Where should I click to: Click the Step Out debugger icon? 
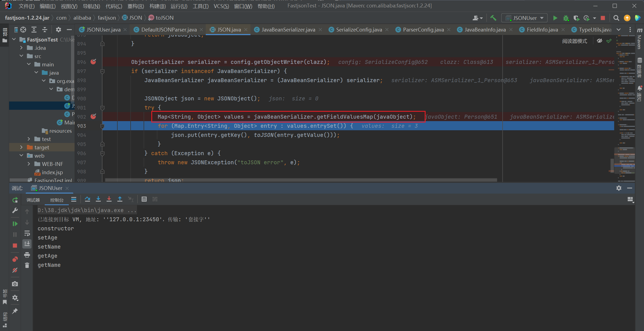click(x=120, y=199)
